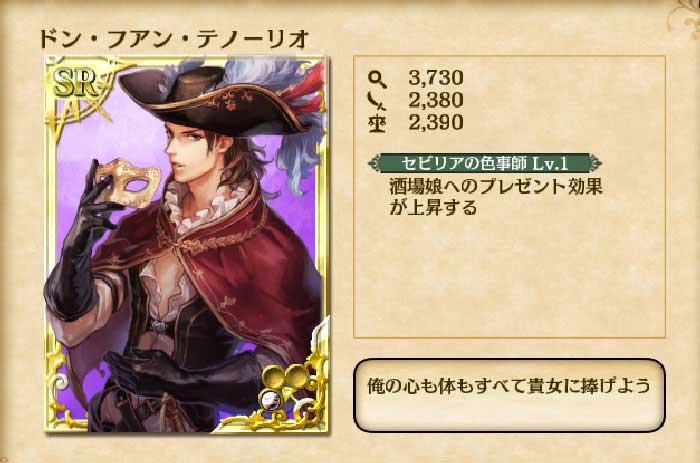
Task: Click the skill description 酒場娘へのプレゼント効果
Action: 496,187
